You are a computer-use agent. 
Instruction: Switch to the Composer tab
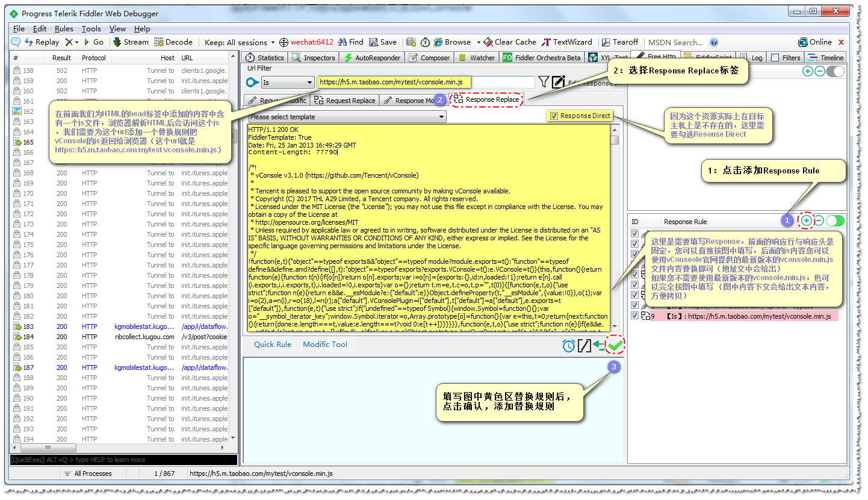pos(429,58)
